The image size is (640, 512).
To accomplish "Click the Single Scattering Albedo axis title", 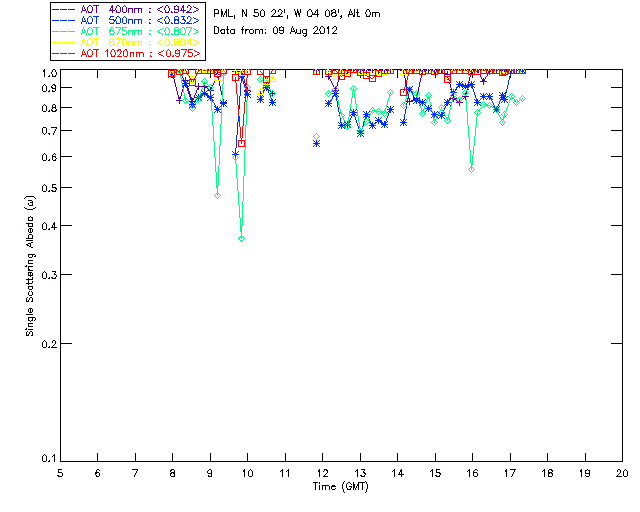I will 31,266.
